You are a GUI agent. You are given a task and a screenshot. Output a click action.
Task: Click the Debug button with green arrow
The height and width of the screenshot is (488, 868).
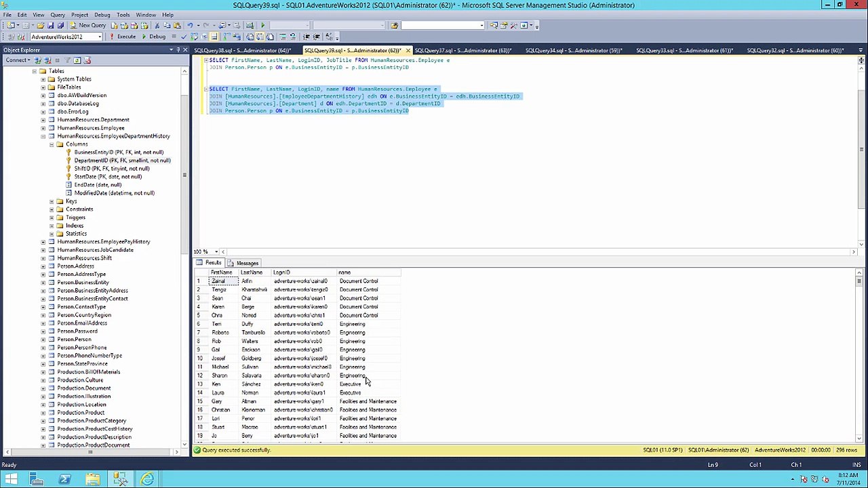[x=154, y=37]
